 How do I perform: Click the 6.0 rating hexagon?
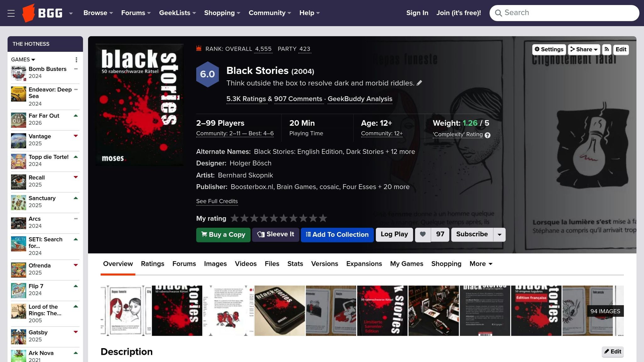coord(208,74)
